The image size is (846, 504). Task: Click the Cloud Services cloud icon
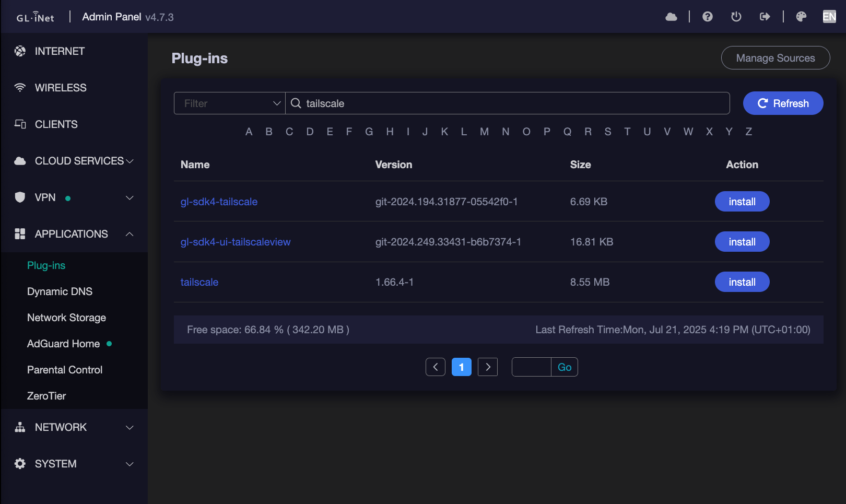[x=20, y=161]
